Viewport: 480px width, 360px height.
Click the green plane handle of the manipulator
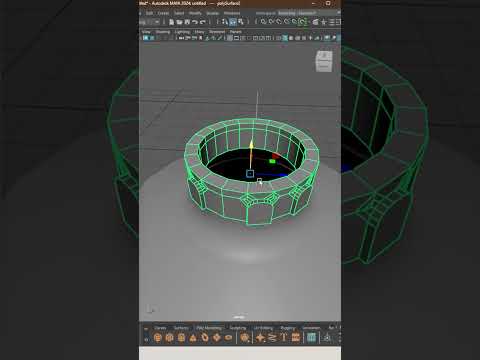click(272, 161)
